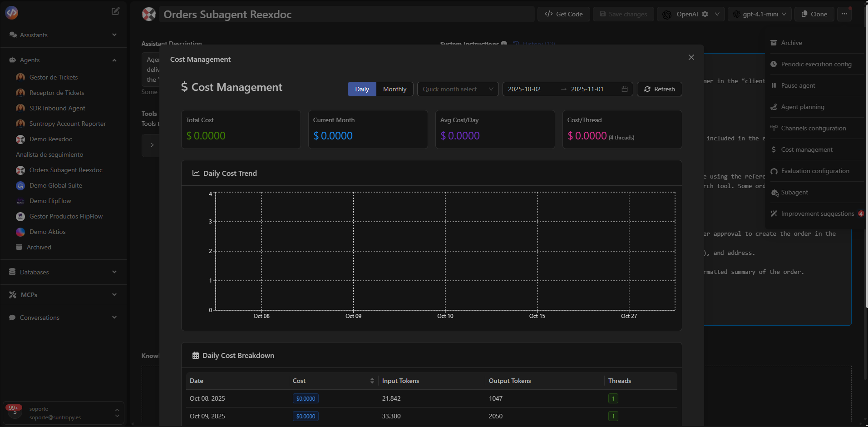
Task: Click the start date field 2025-10-02
Action: point(524,89)
